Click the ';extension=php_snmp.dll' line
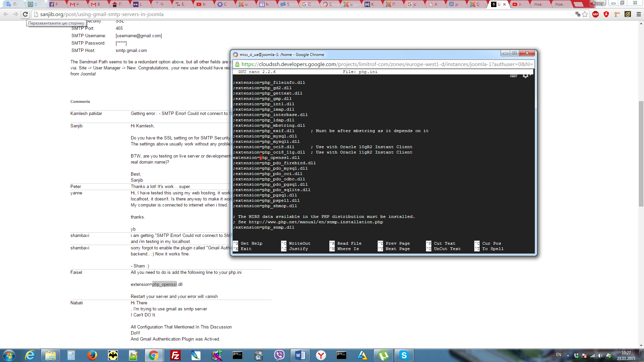The width and height of the screenshot is (644, 362). click(x=264, y=227)
